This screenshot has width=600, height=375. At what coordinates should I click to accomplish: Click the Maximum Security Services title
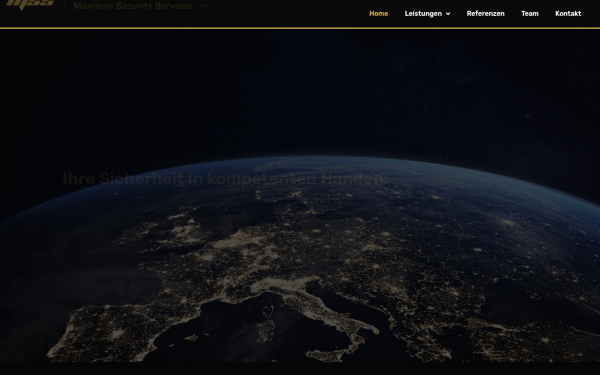tap(132, 6)
